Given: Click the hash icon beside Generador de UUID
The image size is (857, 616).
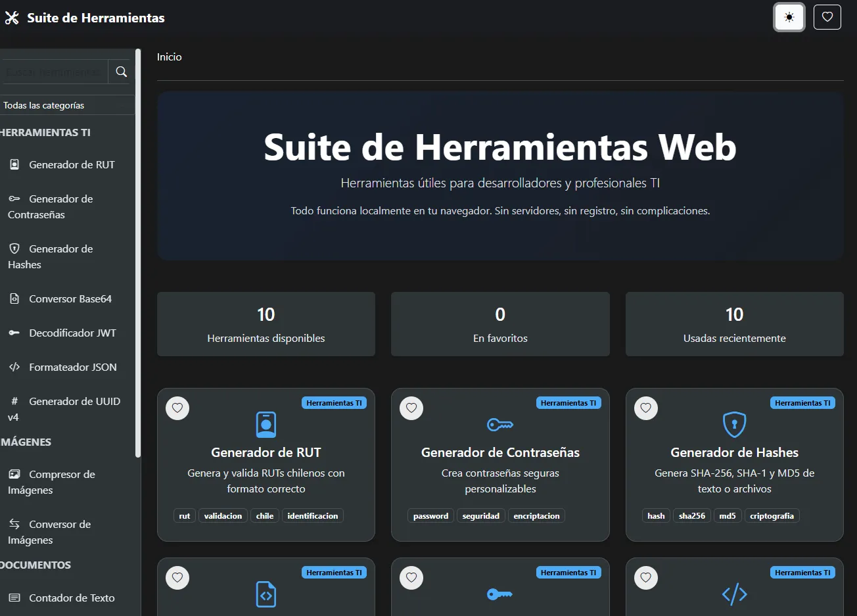Looking at the screenshot, I should 14,401.
